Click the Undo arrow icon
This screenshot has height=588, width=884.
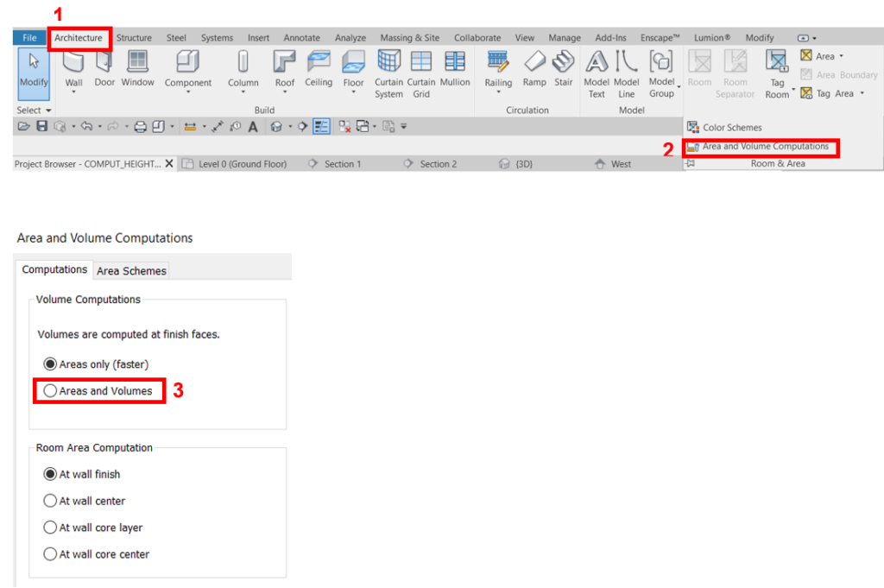pos(86,126)
